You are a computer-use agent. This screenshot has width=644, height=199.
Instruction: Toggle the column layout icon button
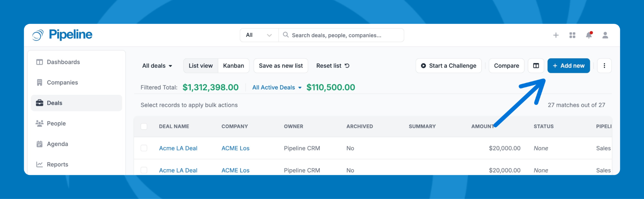tap(536, 66)
